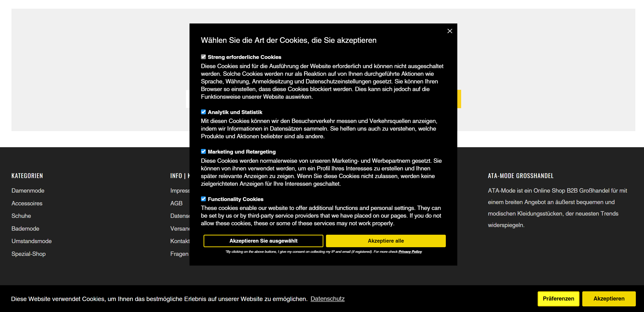Disable Marketing und Retargeting cookies checkbox

[x=203, y=152]
